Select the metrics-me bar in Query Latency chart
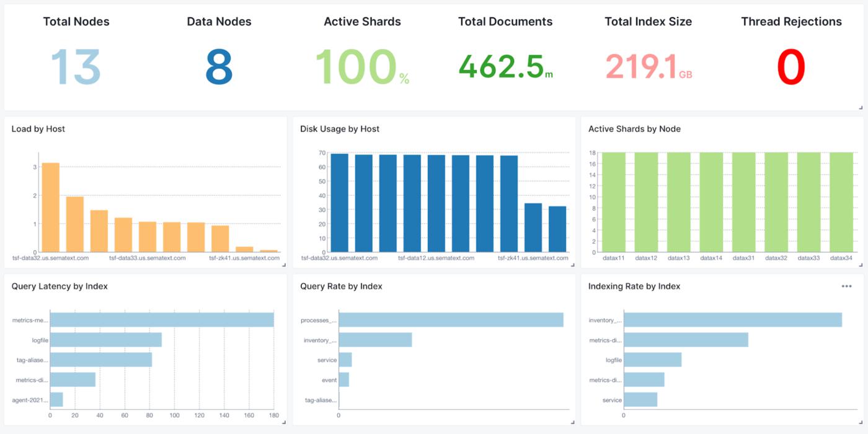Viewport: 868px width, 434px height. 161,321
